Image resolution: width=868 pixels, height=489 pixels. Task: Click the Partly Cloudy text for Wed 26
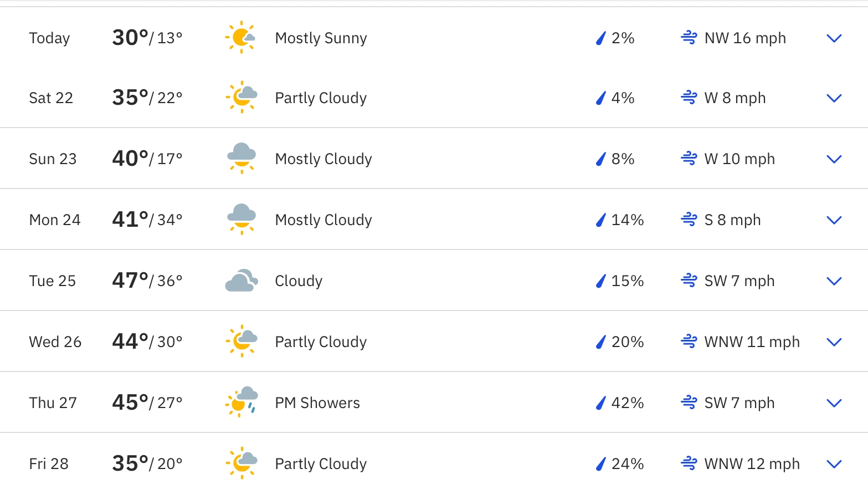[x=321, y=342]
